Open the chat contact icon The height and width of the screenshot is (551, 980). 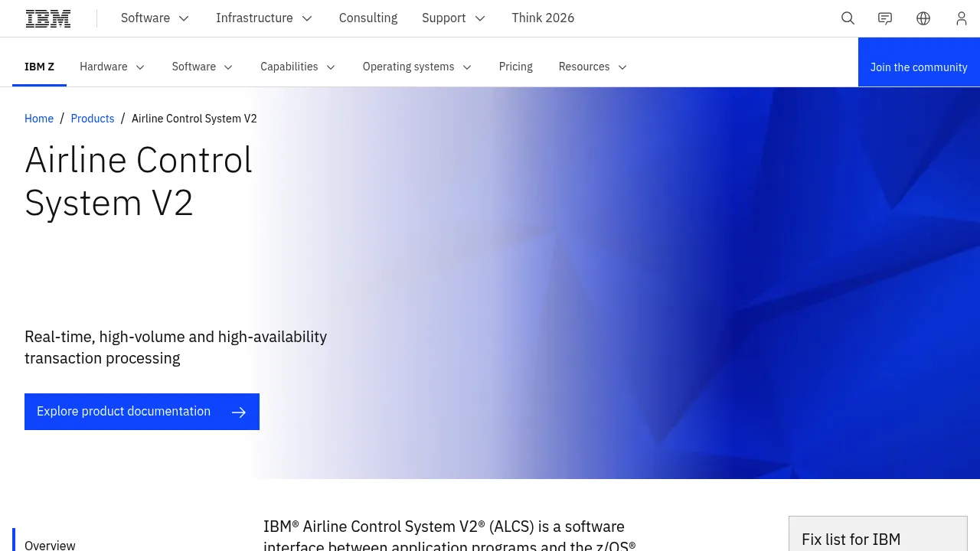click(x=885, y=18)
